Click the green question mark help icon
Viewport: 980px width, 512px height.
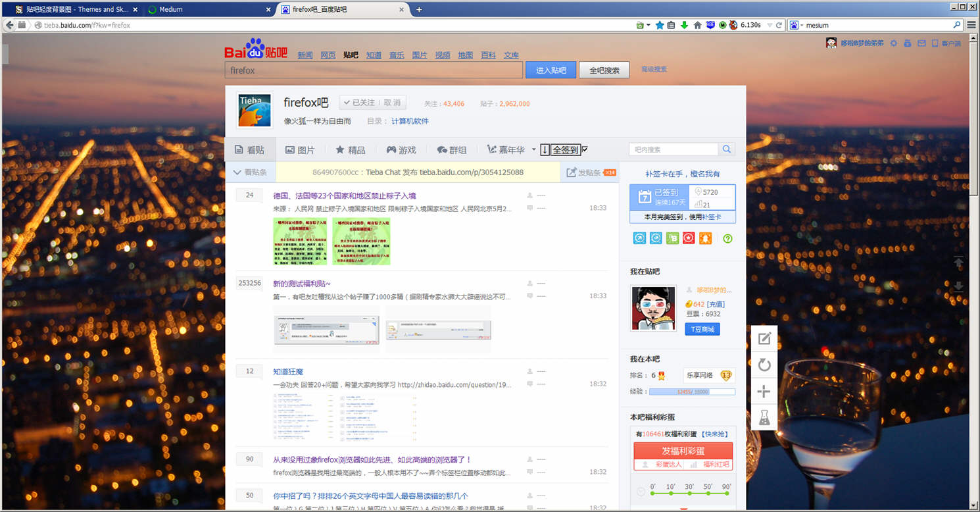point(727,238)
